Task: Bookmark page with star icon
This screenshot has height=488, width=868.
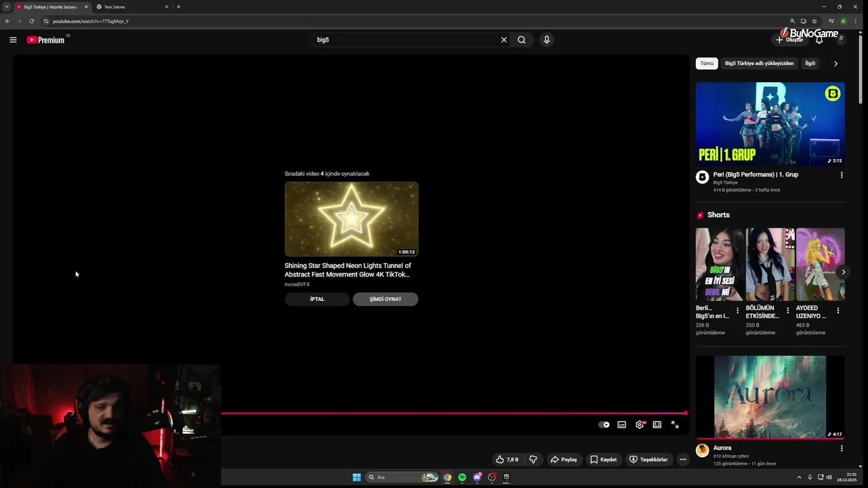Action: coord(814,21)
